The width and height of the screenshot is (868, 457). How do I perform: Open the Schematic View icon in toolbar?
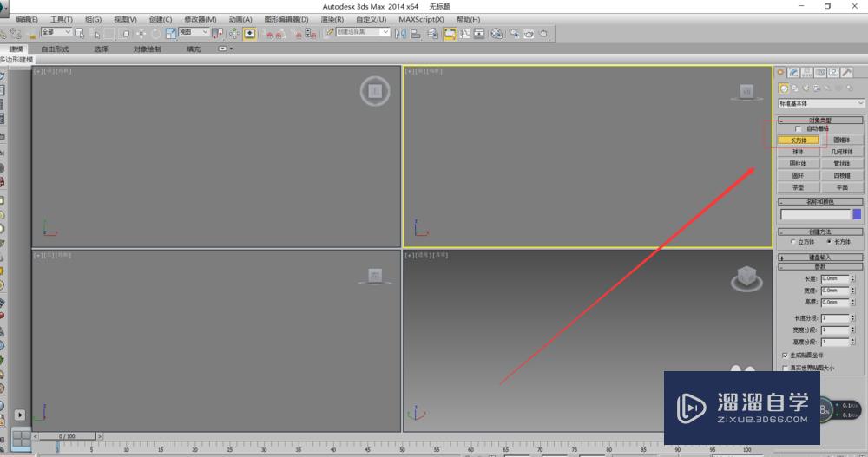[479, 34]
